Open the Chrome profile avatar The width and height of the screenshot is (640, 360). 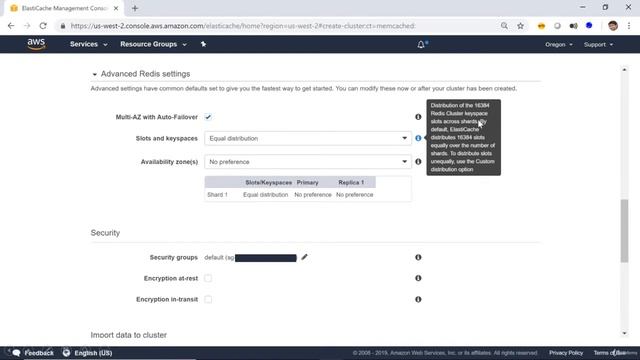(x=613, y=26)
